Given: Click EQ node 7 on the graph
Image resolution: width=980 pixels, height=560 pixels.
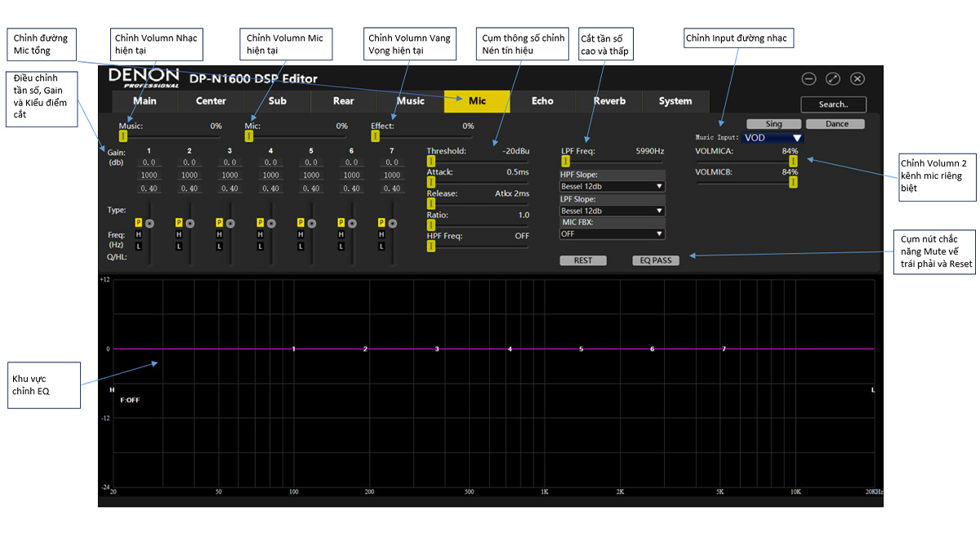Looking at the screenshot, I should 724,349.
